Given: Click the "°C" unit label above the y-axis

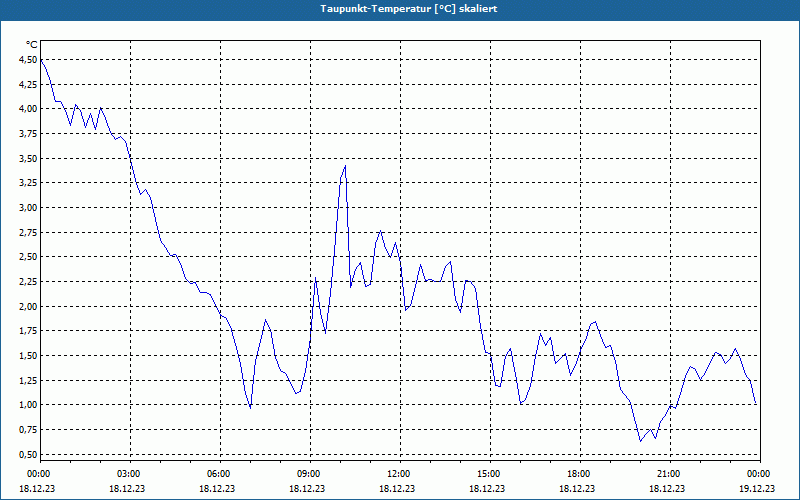Looking at the screenshot, I should coord(32,45).
